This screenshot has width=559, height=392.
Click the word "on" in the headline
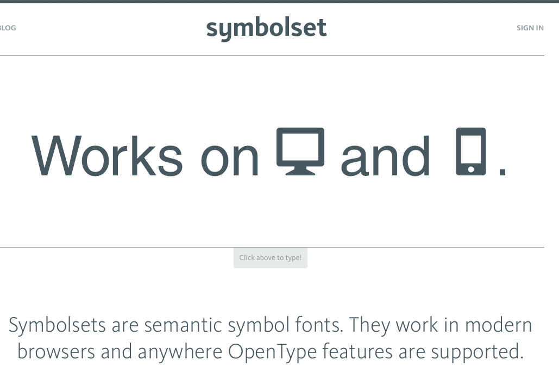[x=230, y=157]
